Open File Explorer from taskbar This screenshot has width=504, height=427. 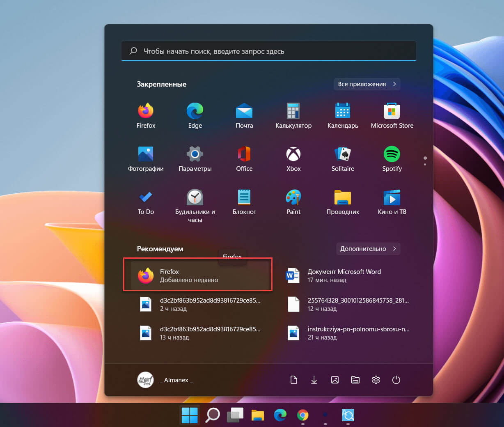click(257, 415)
